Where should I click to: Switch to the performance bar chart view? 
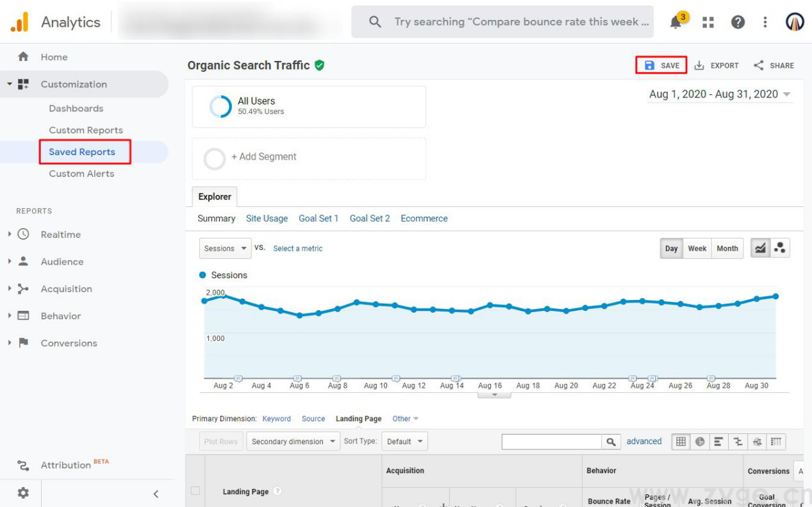point(718,441)
